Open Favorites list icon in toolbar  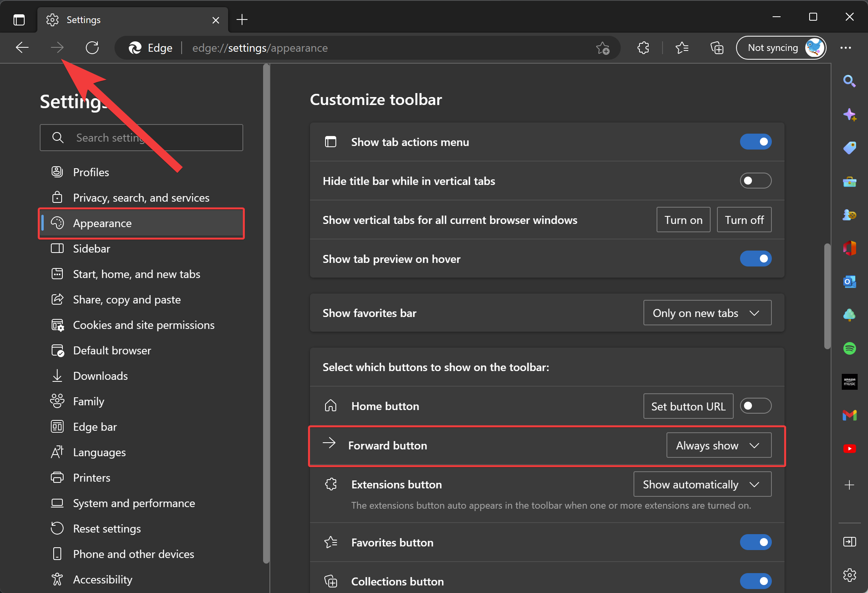coord(682,48)
